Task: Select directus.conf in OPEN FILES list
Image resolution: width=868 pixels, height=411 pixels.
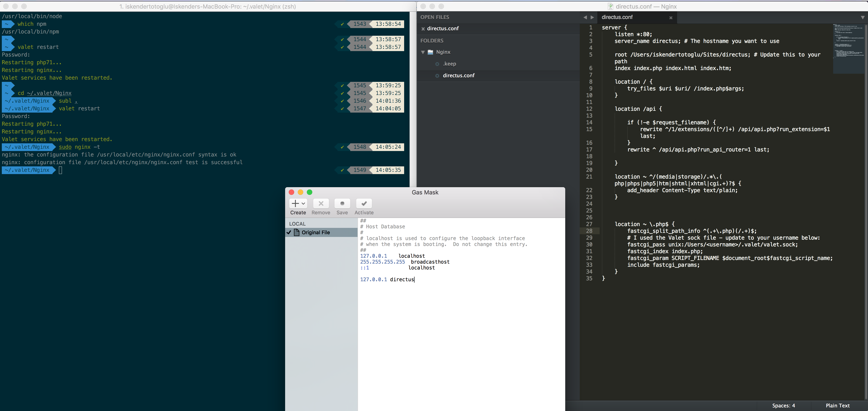Action: click(443, 29)
